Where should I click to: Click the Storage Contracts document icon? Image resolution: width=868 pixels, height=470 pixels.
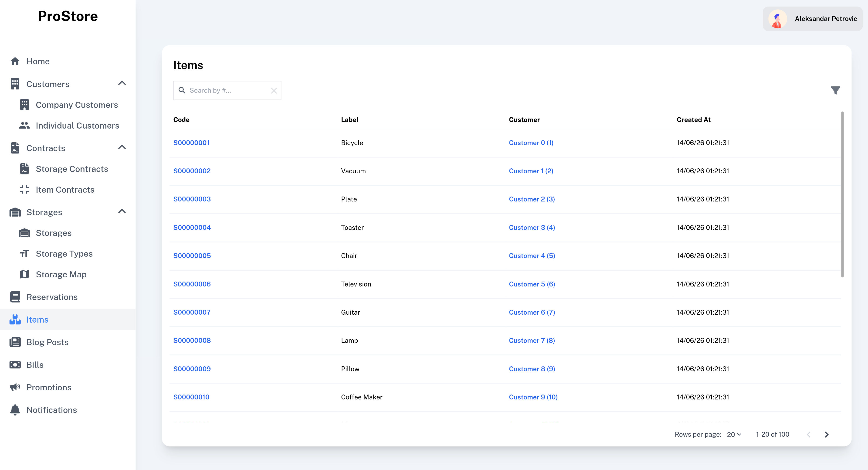[x=24, y=169]
